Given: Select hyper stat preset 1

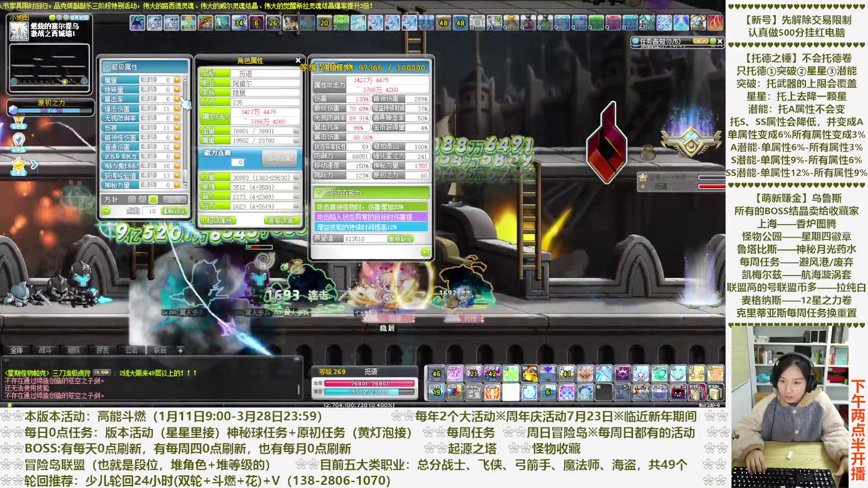Looking at the screenshot, I should [x=132, y=199].
